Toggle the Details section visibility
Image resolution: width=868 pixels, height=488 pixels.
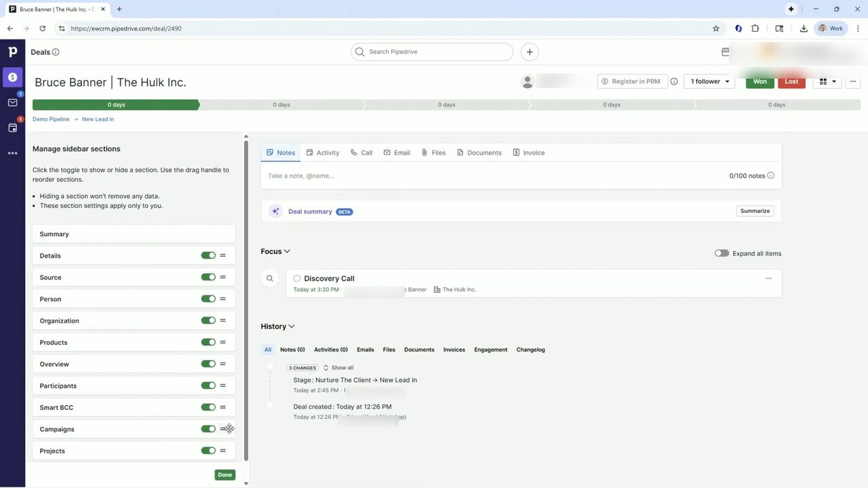coord(208,256)
